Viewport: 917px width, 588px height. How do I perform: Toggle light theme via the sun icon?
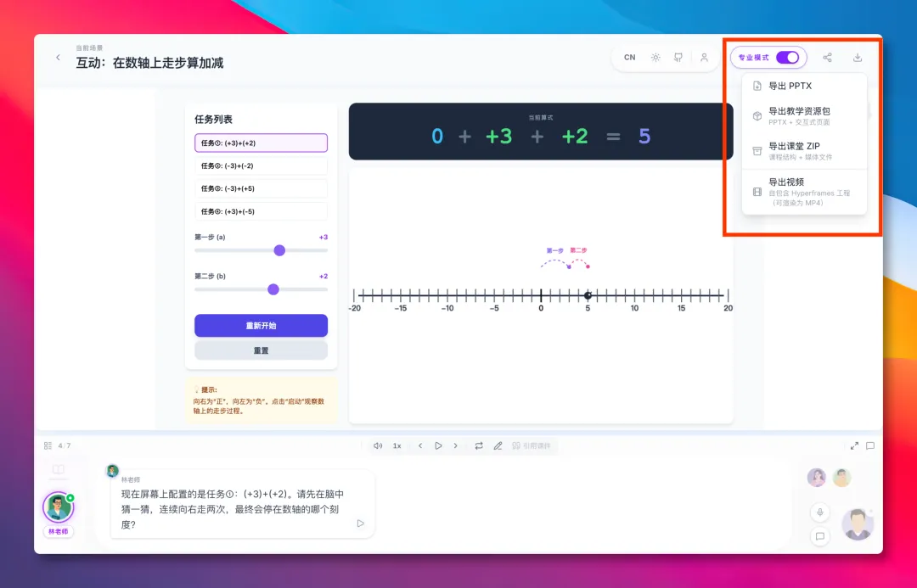coord(655,58)
